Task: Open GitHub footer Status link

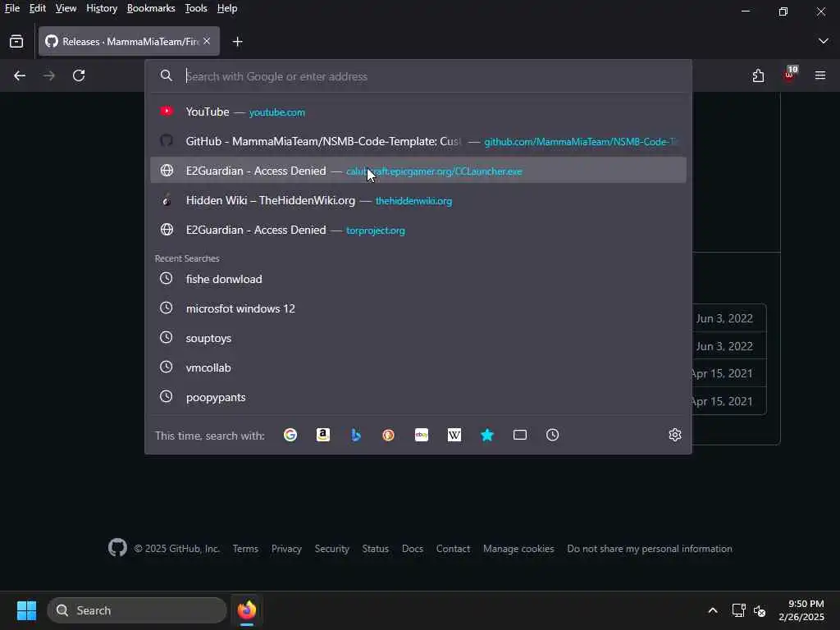Action: tap(375, 549)
